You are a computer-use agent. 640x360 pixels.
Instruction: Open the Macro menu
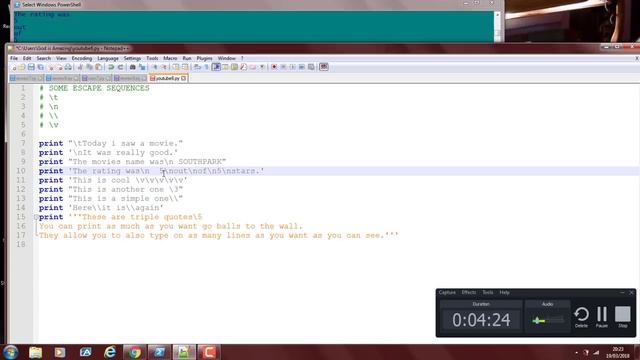tap(170, 58)
